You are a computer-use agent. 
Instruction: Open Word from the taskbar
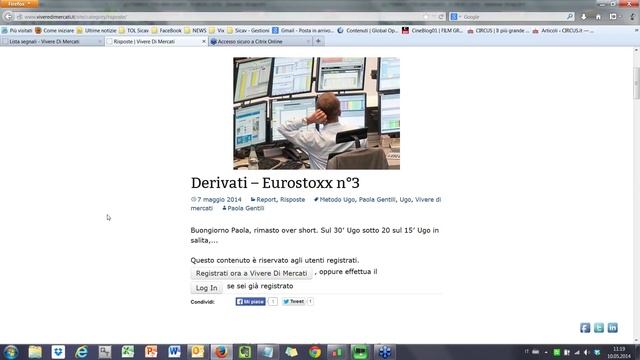pos(174,352)
